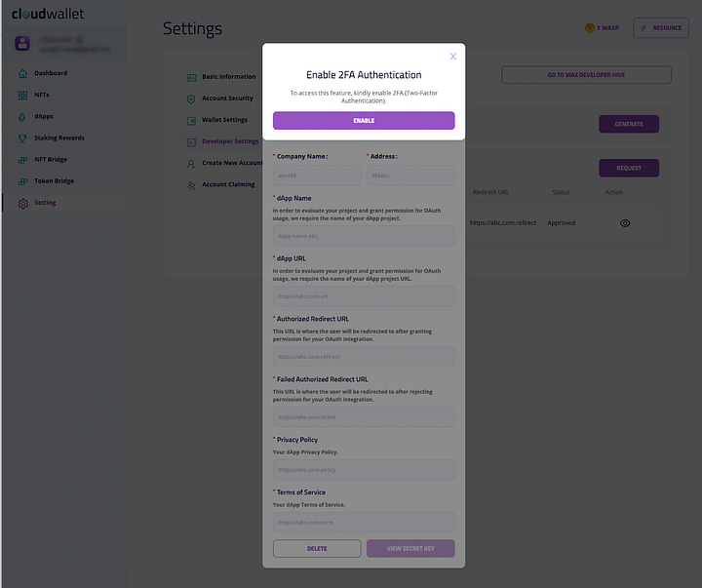
Task: Click the Staking Rewards trophy icon
Action: [x=22, y=138]
